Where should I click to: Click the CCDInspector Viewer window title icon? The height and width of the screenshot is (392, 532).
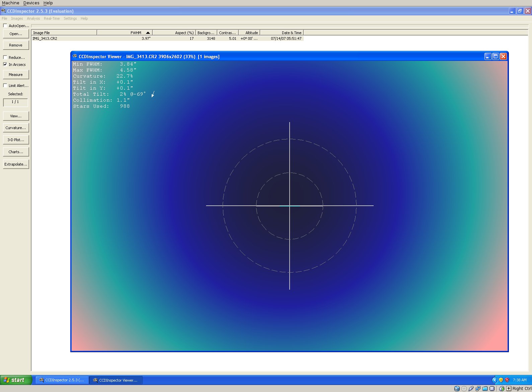[75, 57]
